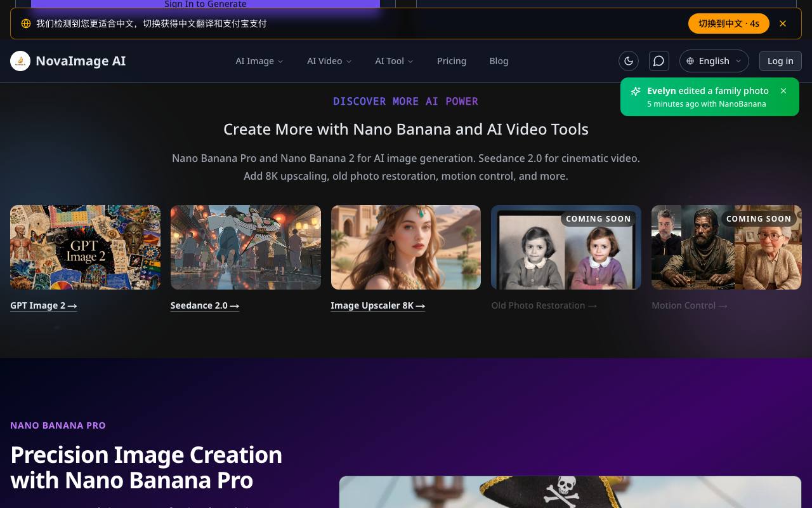Click the Log in button
The height and width of the screenshot is (508, 812).
click(x=780, y=61)
